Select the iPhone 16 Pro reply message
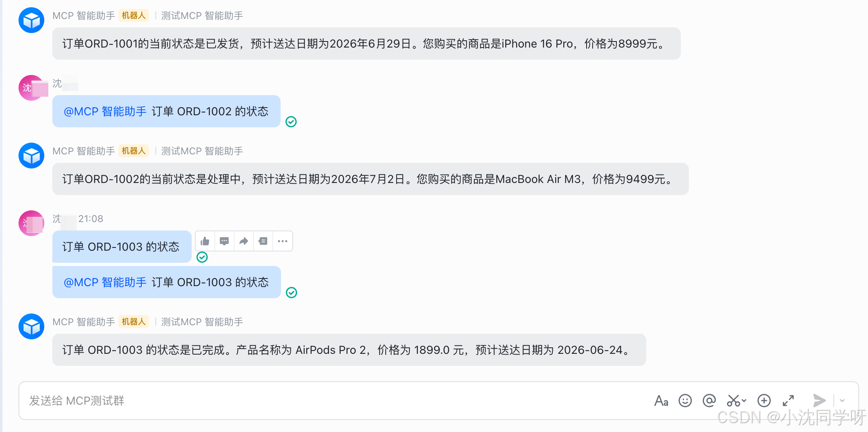Viewport: 868px width, 432px height. tap(366, 44)
